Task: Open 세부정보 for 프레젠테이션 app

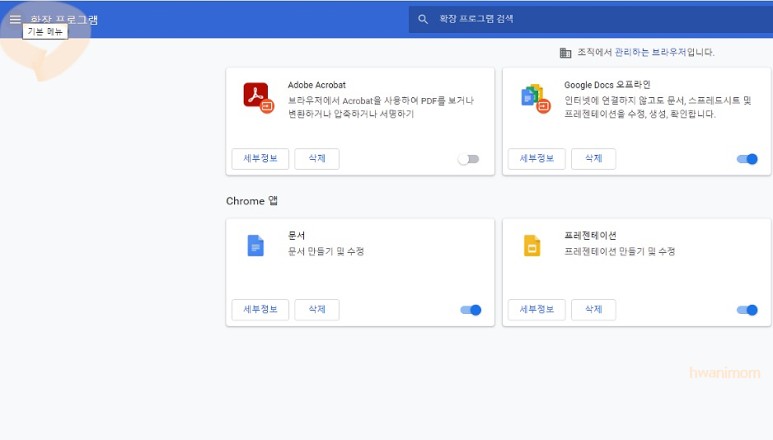Action: tap(537, 309)
